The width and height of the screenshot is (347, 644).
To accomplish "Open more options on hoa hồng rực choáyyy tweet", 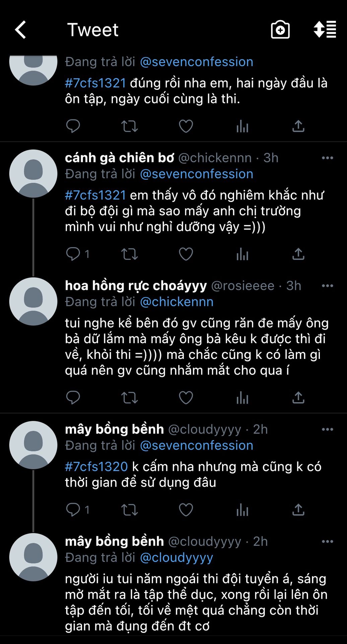I will (x=327, y=286).
